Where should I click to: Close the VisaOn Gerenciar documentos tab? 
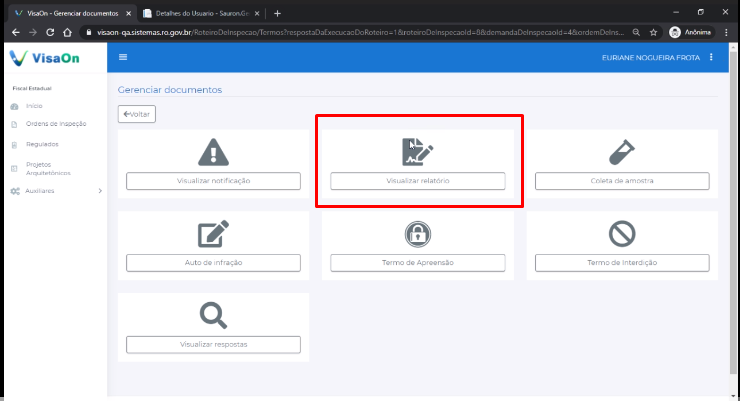(128, 13)
